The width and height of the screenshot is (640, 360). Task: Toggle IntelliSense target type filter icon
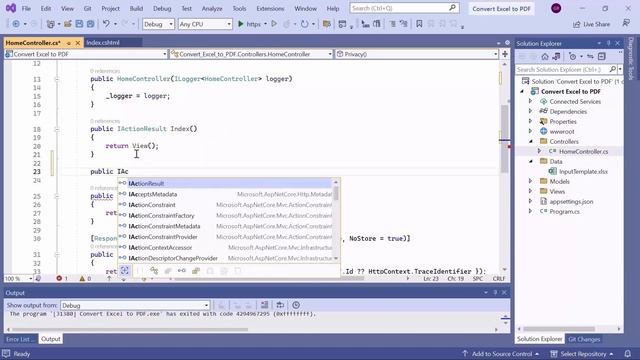click(x=124, y=271)
